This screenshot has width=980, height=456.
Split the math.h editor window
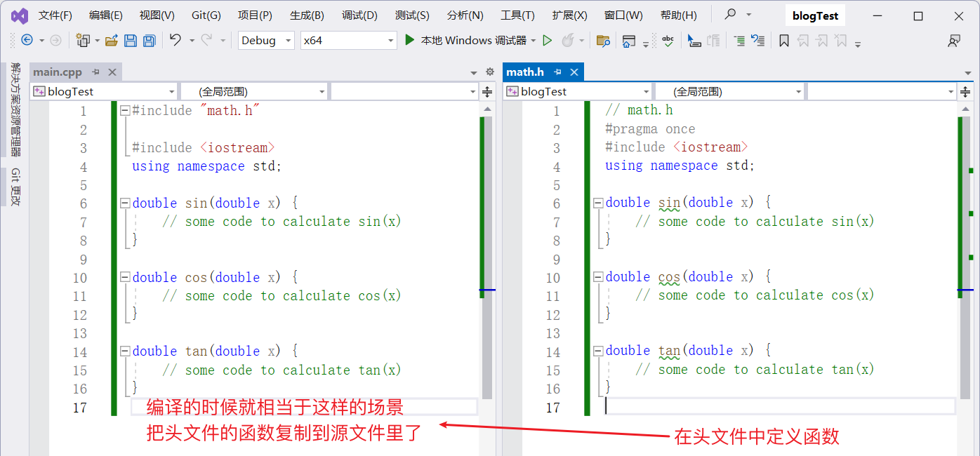(965, 92)
